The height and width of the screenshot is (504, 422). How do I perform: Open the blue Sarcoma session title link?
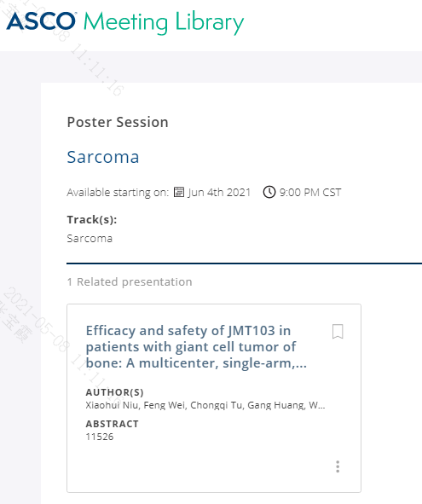(x=103, y=157)
